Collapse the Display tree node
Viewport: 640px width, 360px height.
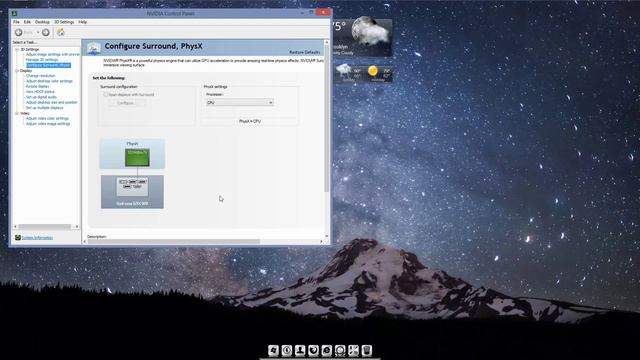click(17, 71)
